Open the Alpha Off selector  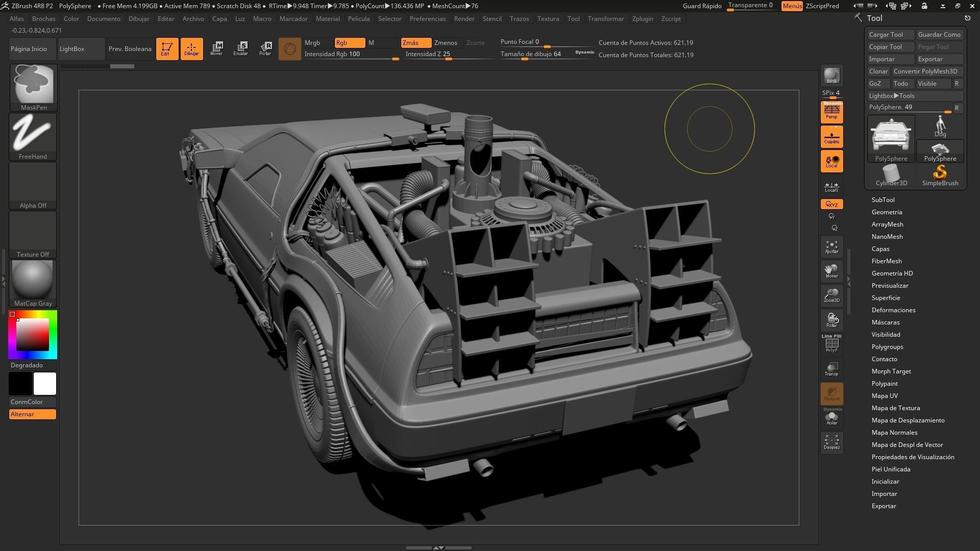33,186
